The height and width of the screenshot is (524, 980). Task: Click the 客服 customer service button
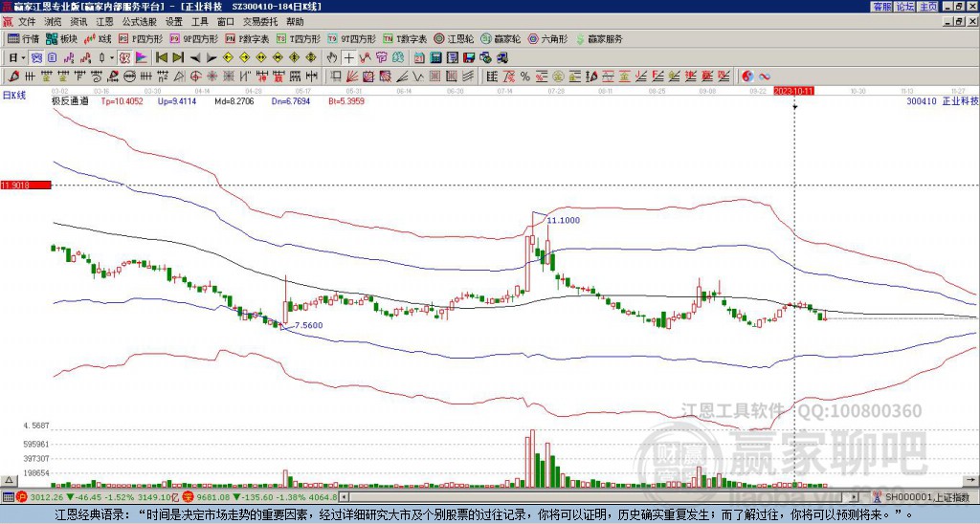[x=881, y=6]
